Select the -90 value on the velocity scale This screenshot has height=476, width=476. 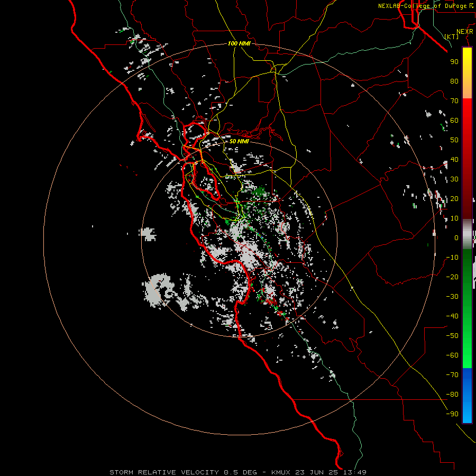tap(452, 414)
